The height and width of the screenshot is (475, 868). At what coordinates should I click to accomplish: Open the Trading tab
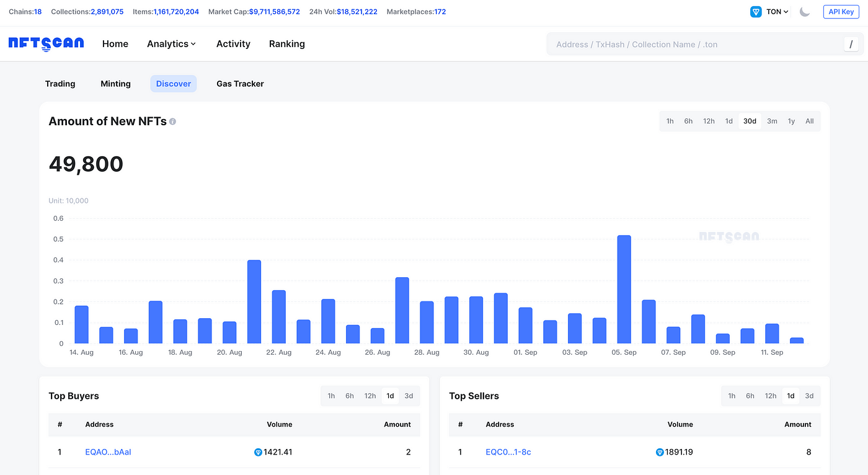(x=60, y=84)
